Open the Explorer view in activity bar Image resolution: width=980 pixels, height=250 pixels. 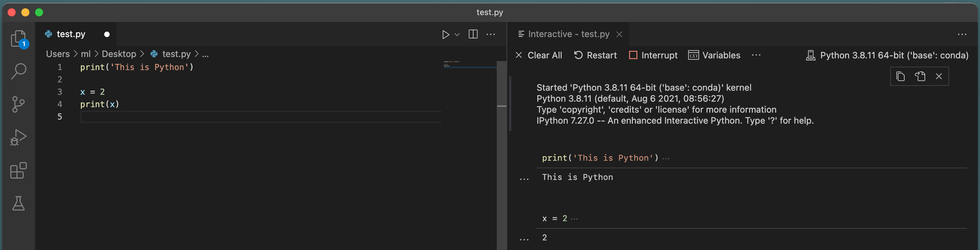click(x=18, y=38)
